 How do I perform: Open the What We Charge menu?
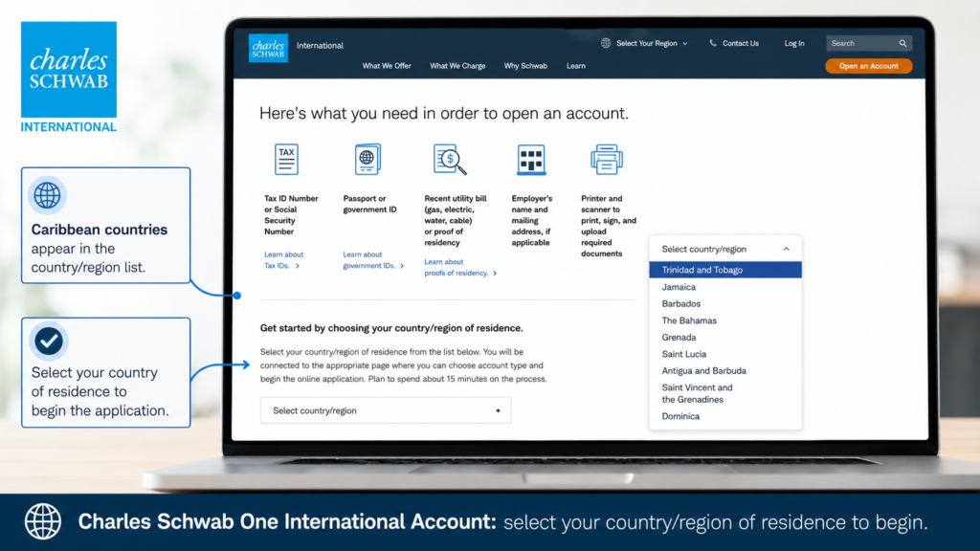pos(457,66)
